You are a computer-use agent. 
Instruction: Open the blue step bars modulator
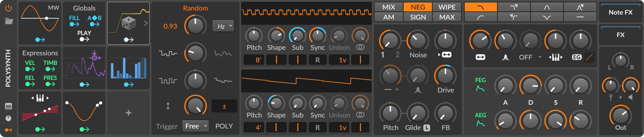[x=128, y=68]
